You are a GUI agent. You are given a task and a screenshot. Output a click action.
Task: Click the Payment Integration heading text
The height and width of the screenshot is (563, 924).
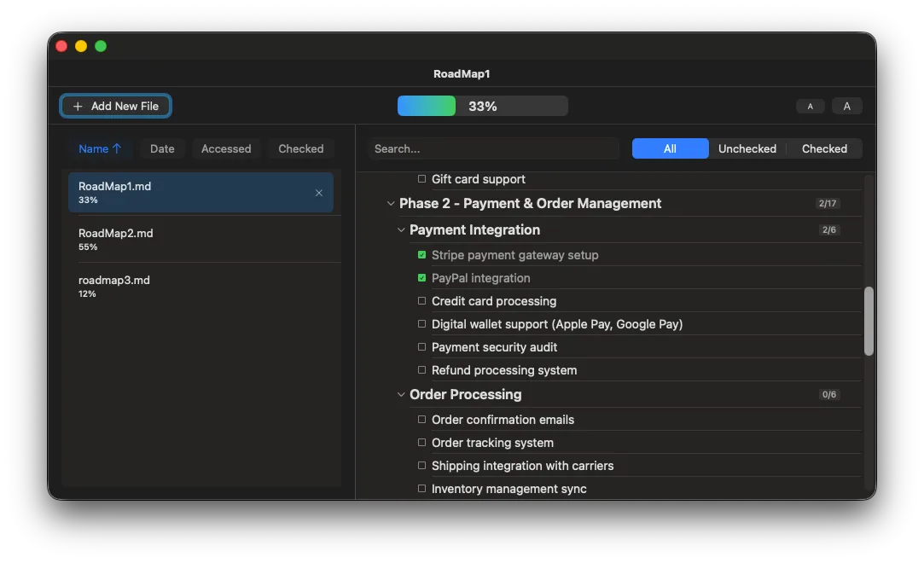click(x=474, y=229)
